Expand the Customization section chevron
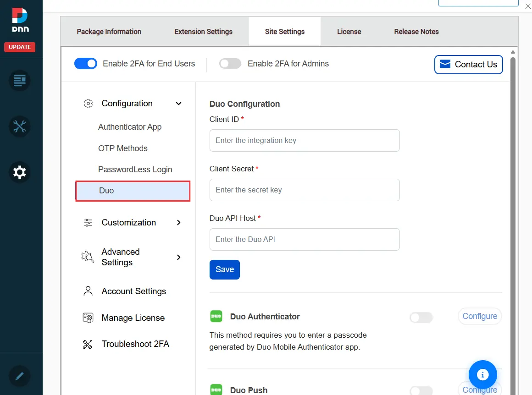This screenshot has height=395, width=532. [179, 222]
